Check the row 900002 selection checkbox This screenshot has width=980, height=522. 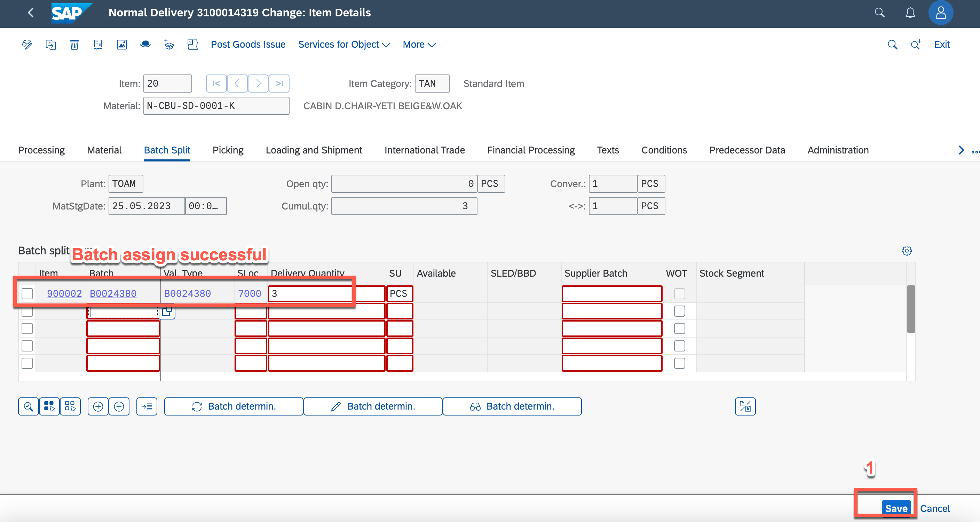27,293
